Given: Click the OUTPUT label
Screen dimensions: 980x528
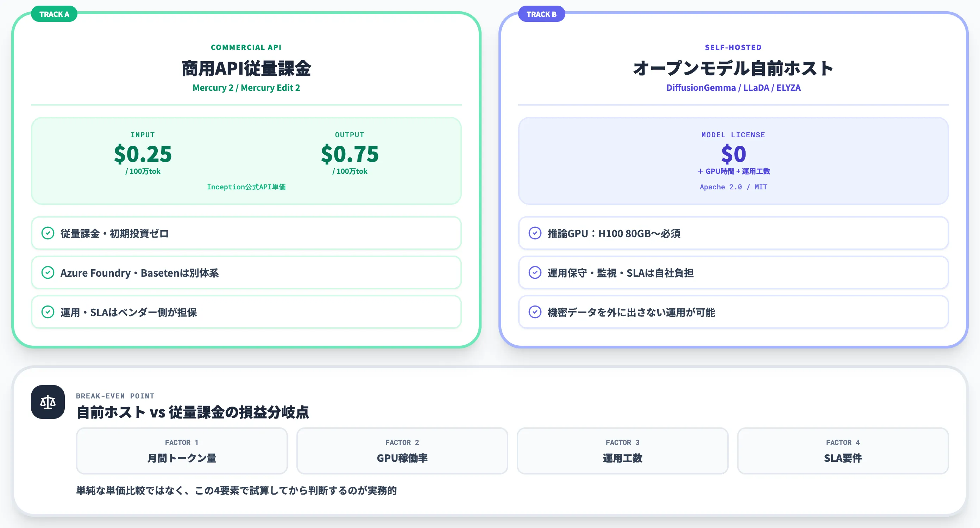Looking at the screenshot, I should [350, 135].
